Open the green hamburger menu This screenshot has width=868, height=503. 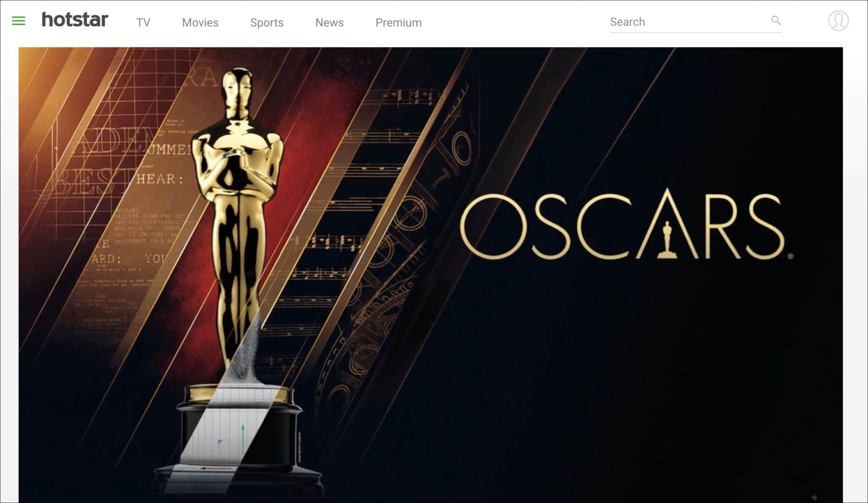(x=18, y=21)
